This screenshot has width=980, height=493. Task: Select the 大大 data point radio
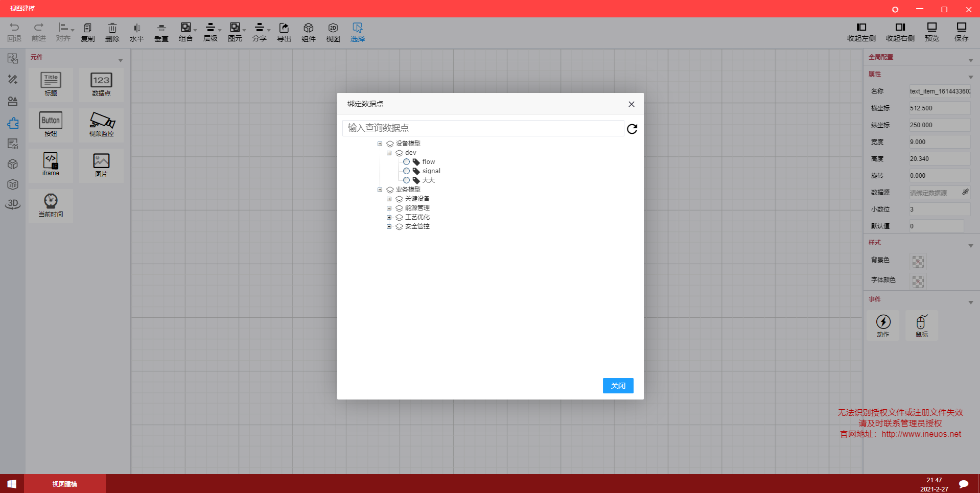406,180
